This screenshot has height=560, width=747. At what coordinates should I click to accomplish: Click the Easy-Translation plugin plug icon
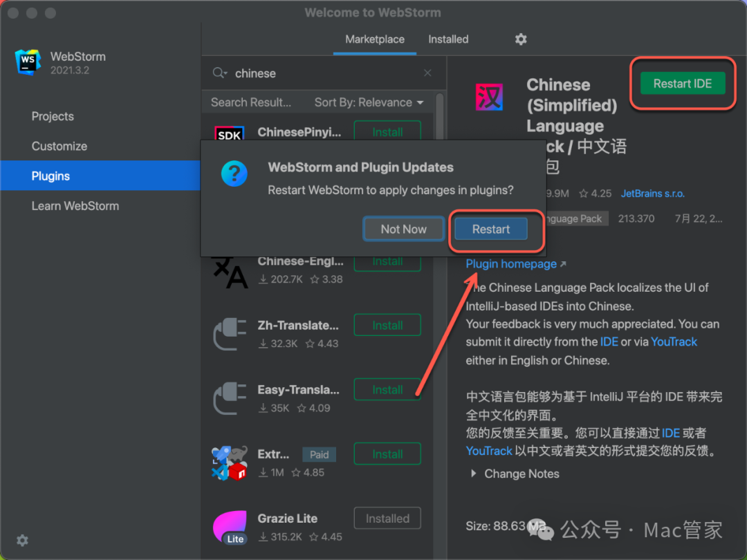click(230, 398)
